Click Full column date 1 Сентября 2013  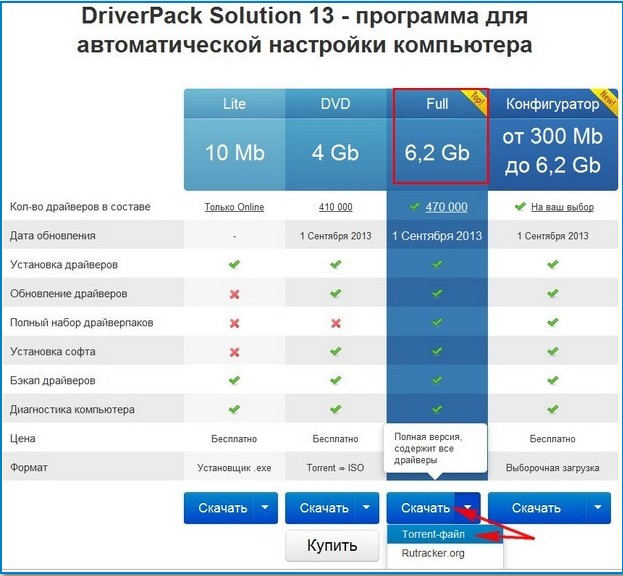437,236
